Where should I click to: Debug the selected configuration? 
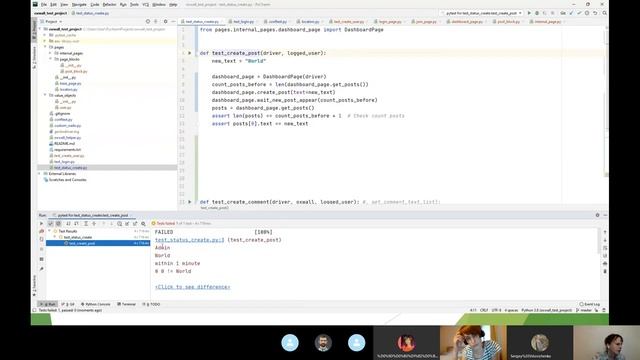537,13
